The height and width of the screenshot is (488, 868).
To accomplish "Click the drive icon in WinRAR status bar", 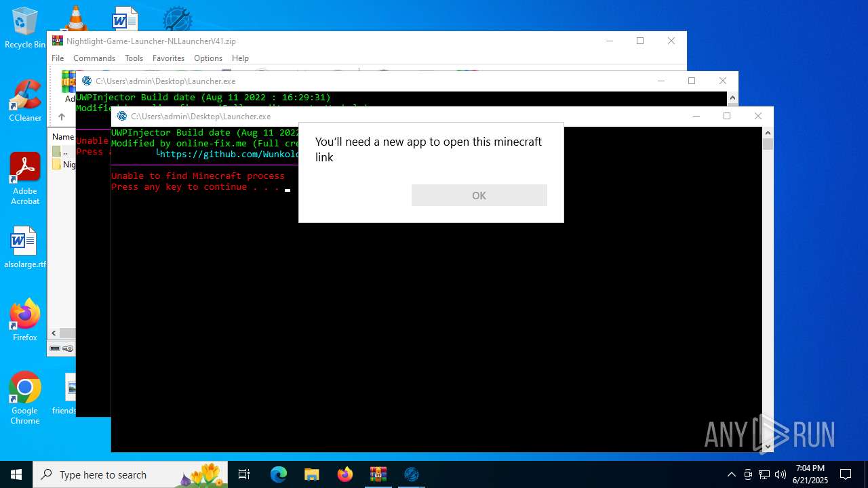I will pyautogui.click(x=55, y=348).
